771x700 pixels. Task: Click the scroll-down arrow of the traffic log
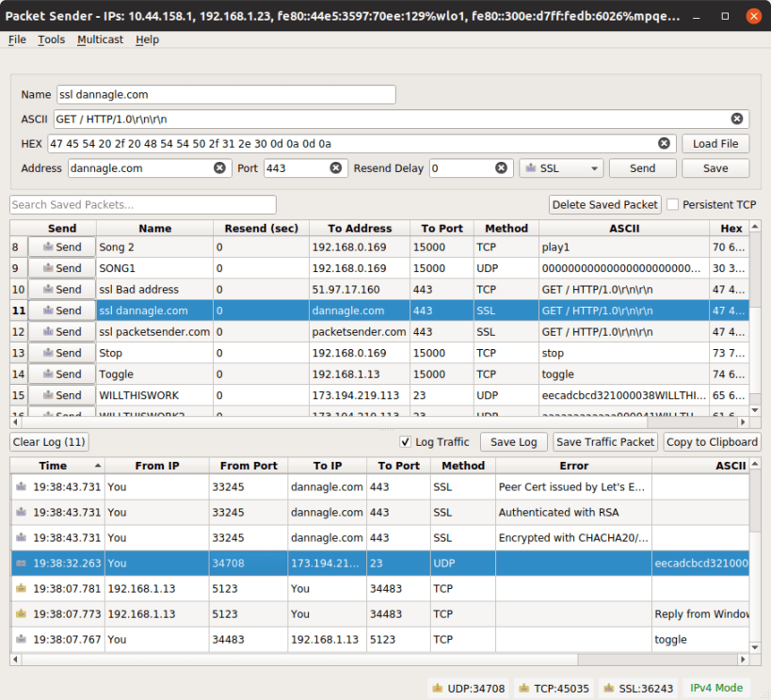(755, 647)
